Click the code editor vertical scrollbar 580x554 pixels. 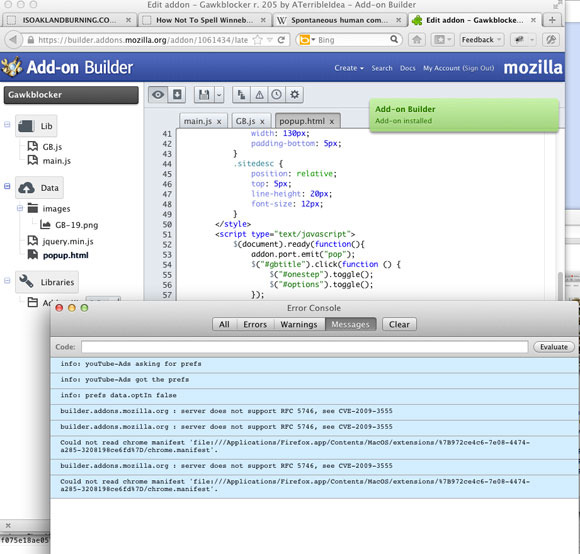click(561, 286)
